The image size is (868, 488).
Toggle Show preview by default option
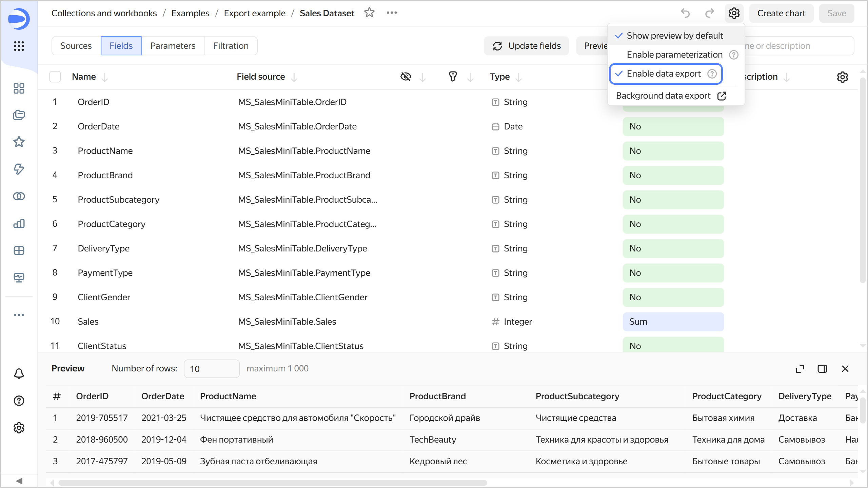click(674, 36)
